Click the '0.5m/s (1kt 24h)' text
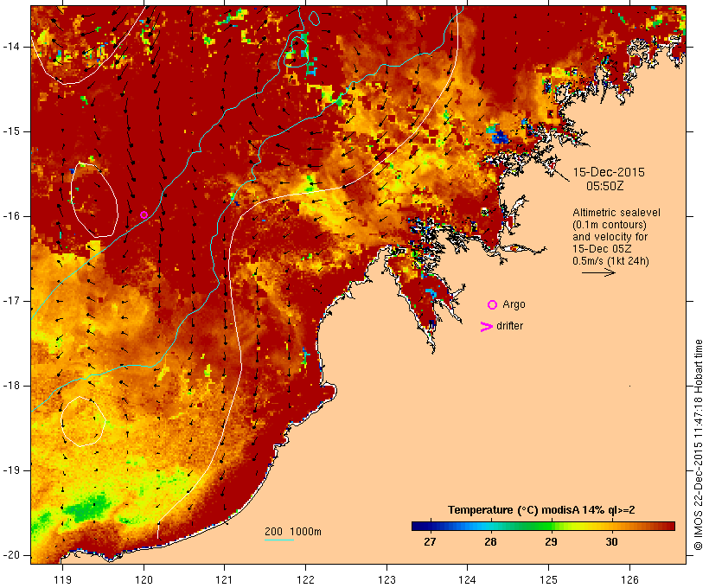 point(610,261)
